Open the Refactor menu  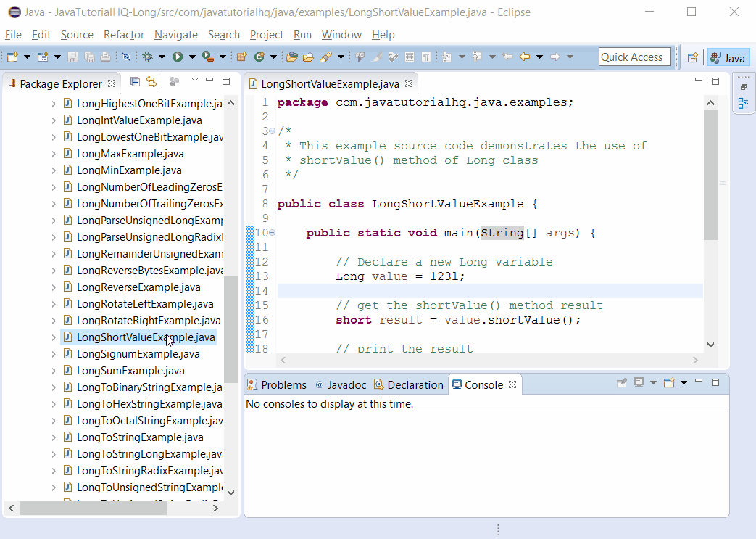click(x=124, y=35)
